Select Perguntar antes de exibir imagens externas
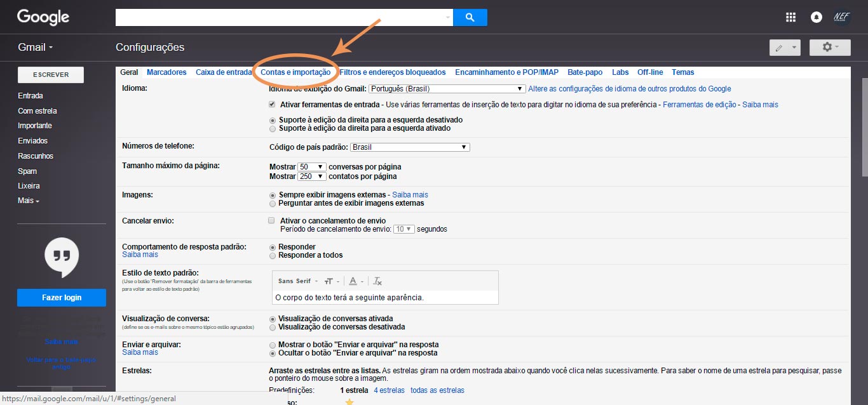 click(x=273, y=203)
